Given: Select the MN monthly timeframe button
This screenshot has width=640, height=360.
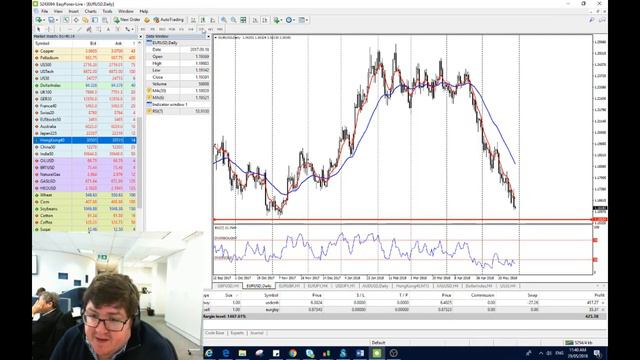Looking at the screenshot, I should (x=220, y=29).
